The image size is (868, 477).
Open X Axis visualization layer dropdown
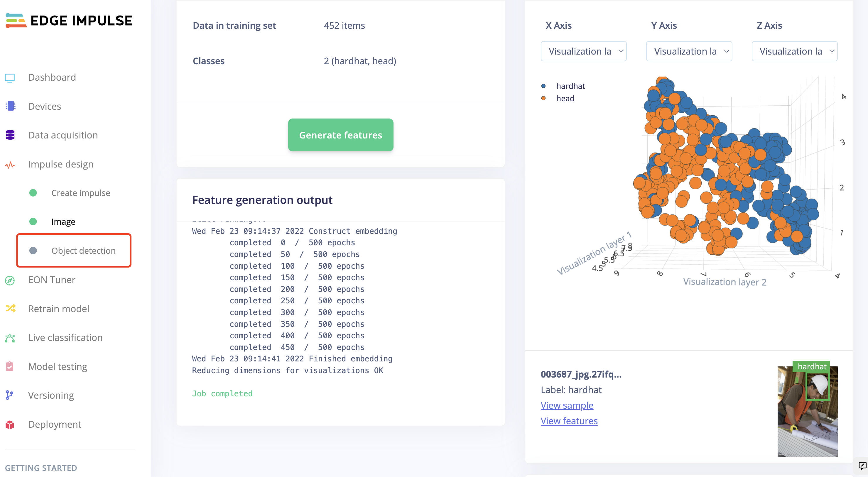[x=583, y=51]
